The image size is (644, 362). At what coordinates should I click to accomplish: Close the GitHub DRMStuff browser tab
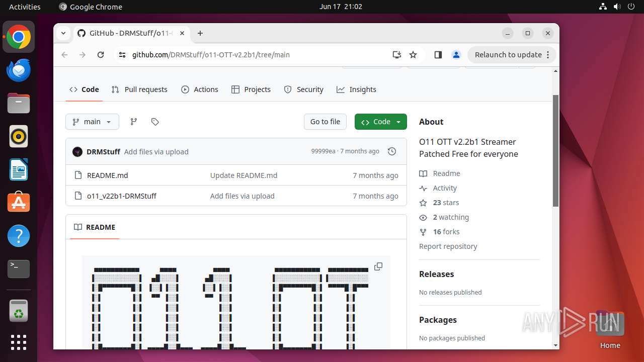[x=182, y=33]
